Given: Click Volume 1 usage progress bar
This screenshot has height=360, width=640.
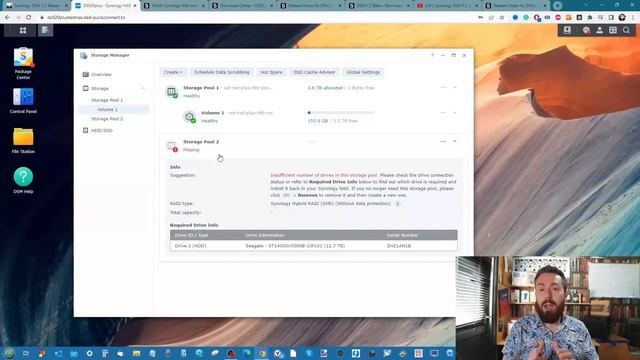Looking at the screenshot, I should coord(340,112).
